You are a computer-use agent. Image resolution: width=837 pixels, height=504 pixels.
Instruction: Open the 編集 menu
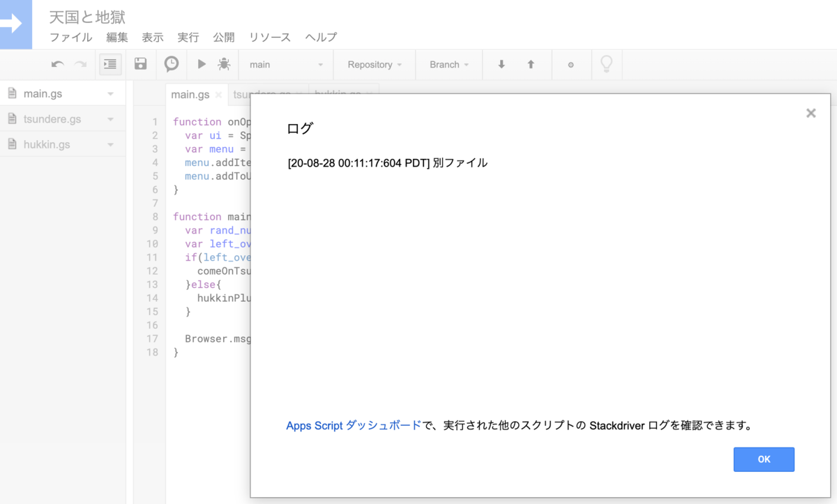tap(117, 38)
